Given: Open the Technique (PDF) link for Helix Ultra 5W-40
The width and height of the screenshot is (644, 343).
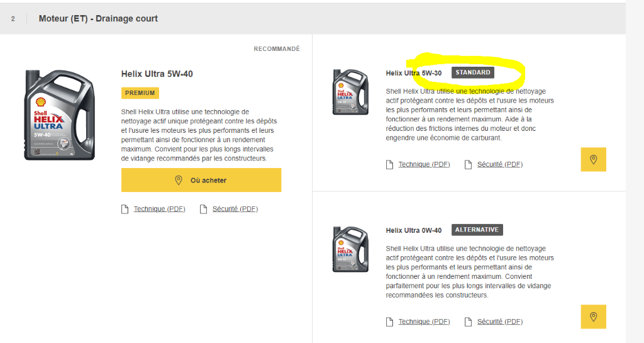Looking at the screenshot, I should coord(159,209).
